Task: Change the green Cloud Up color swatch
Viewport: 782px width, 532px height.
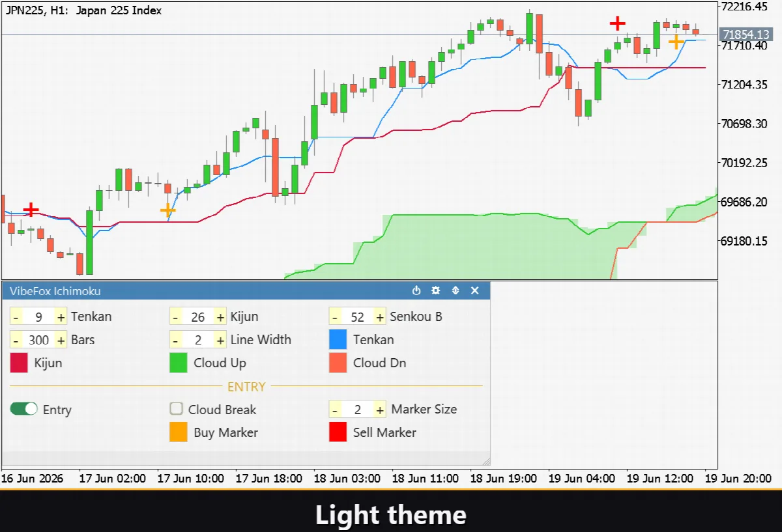Action: pos(179,363)
